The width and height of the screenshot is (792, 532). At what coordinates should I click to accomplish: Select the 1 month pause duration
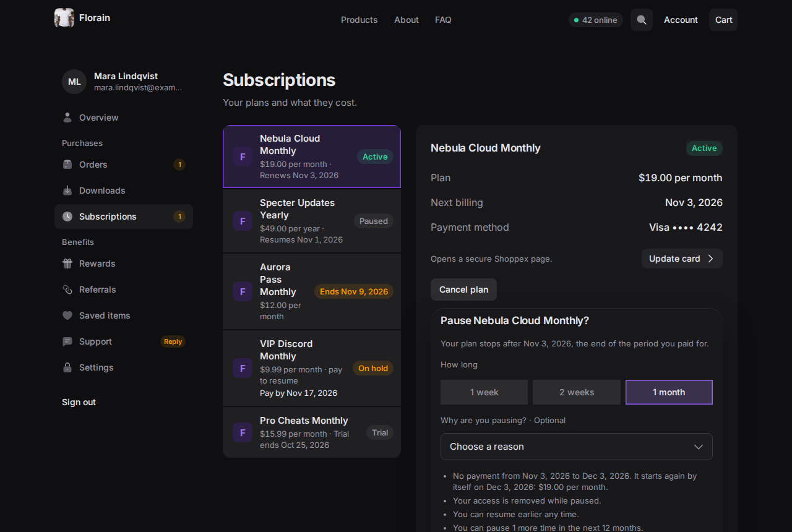click(669, 392)
